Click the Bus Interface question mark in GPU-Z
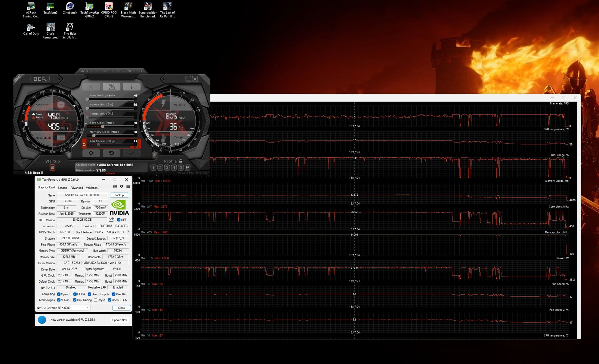 click(128, 232)
